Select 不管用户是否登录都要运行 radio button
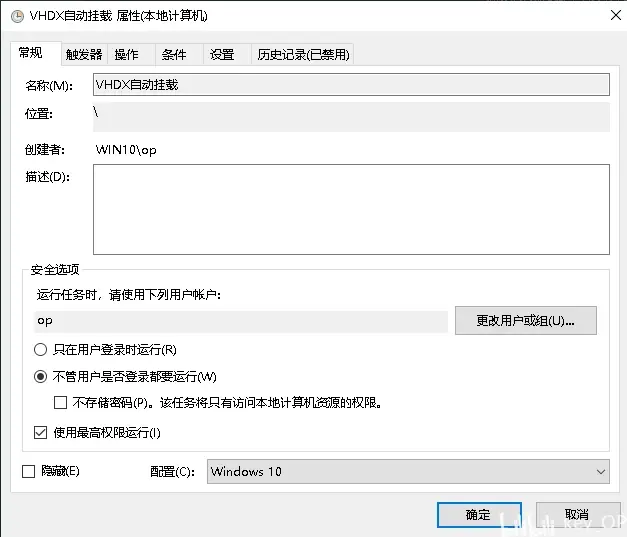This screenshot has width=627, height=537. tap(40, 377)
